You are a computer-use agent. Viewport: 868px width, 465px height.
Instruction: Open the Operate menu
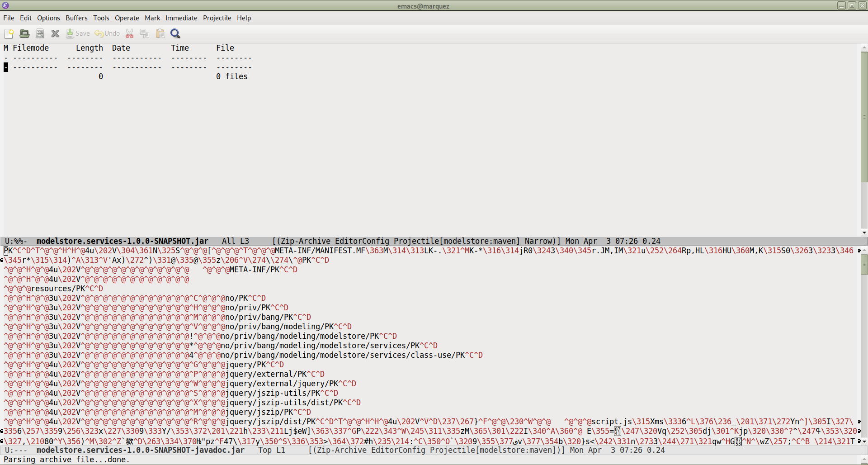click(x=127, y=18)
